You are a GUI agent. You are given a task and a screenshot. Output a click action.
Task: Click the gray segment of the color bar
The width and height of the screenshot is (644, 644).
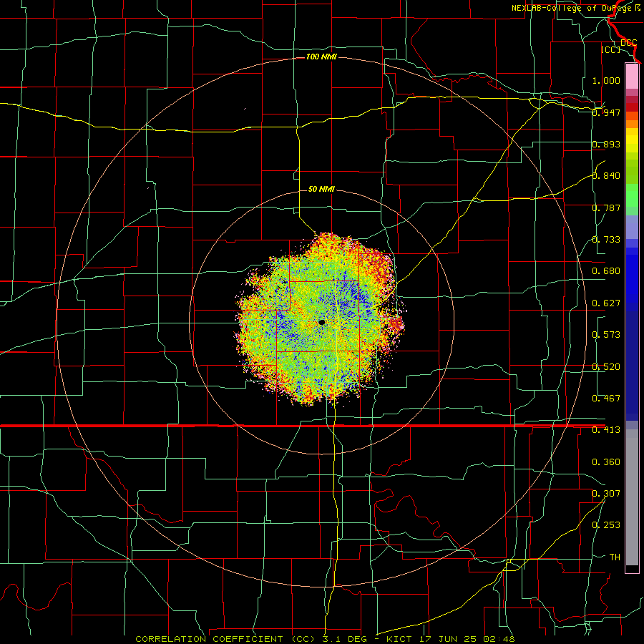coord(632,497)
